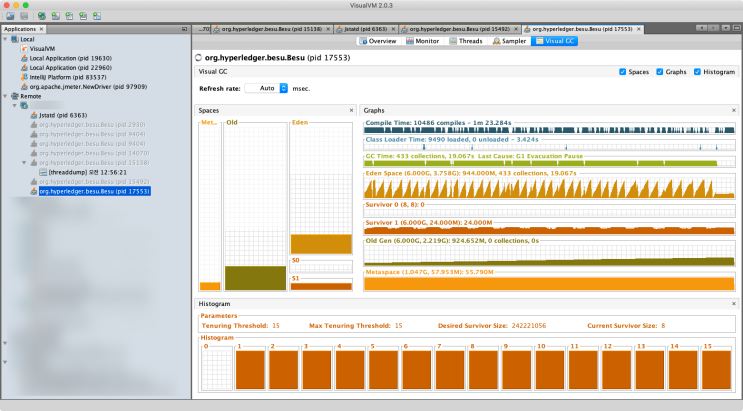Click the Eden Space sawtooth graph

pyautogui.click(x=549, y=188)
